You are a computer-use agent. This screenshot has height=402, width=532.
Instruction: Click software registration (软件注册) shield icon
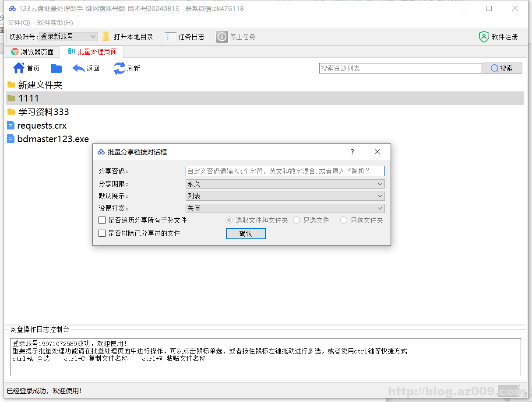[x=483, y=37]
